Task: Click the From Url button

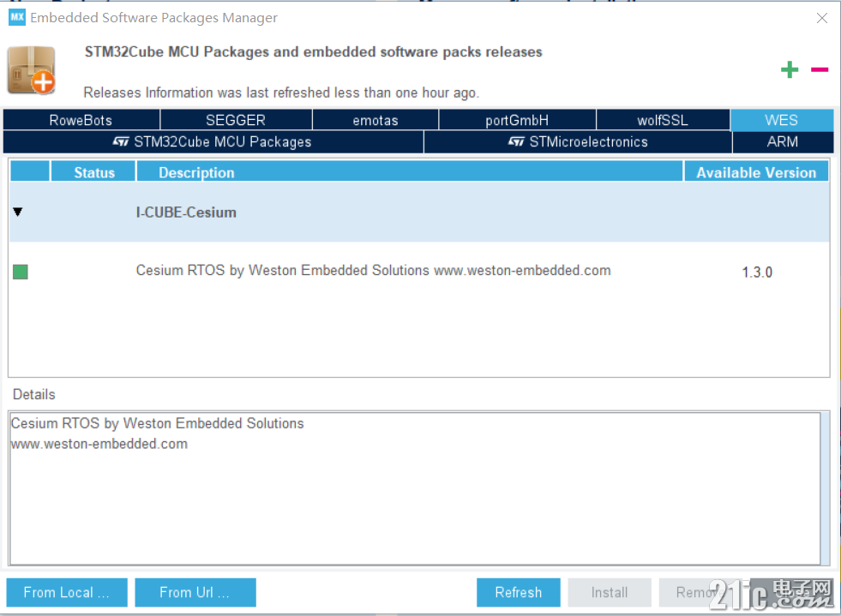Action: click(x=195, y=592)
